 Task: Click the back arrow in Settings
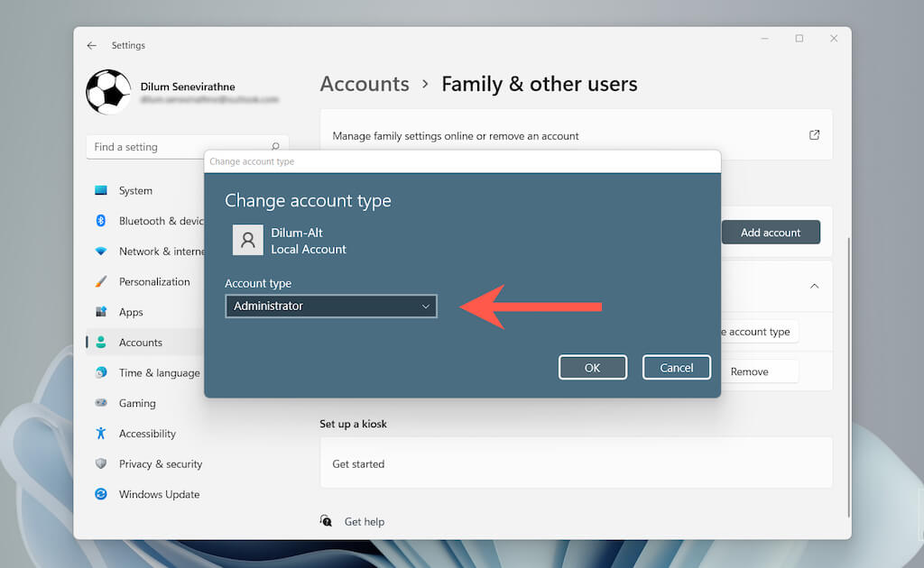(91, 45)
